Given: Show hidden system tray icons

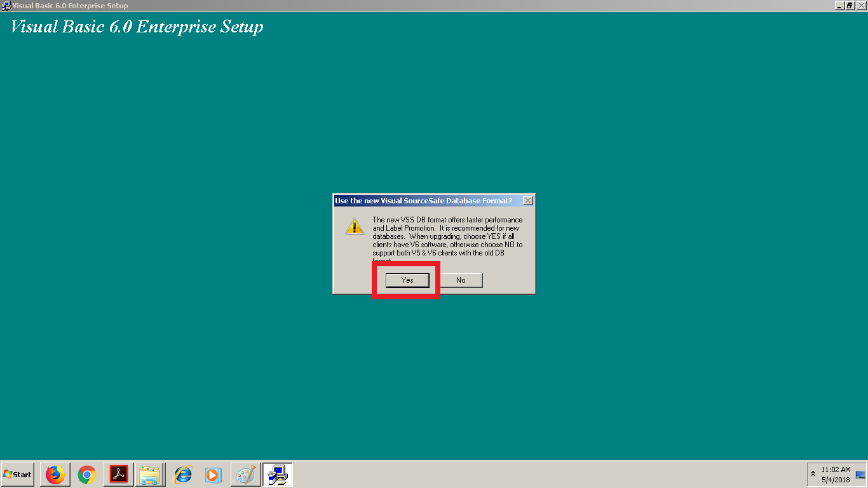Looking at the screenshot, I should point(813,474).
